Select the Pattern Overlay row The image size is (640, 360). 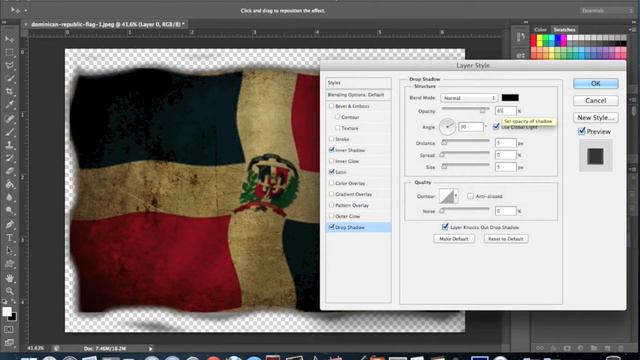pos(358,205)
